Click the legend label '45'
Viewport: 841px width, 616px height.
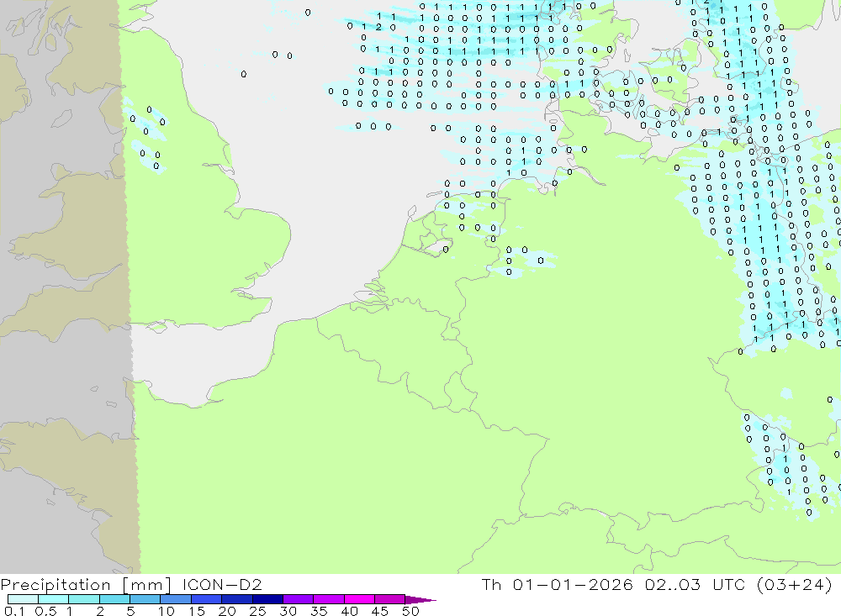380,611
